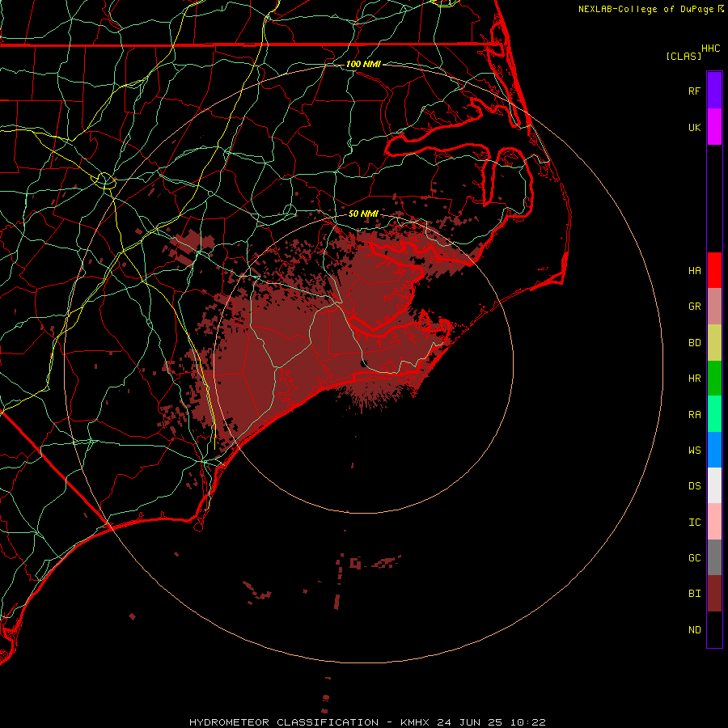Image resolution: width=728 pixels, height=728 pixels.
Task: Click the 100 NMI range ring label
Action: click(363, 64)
